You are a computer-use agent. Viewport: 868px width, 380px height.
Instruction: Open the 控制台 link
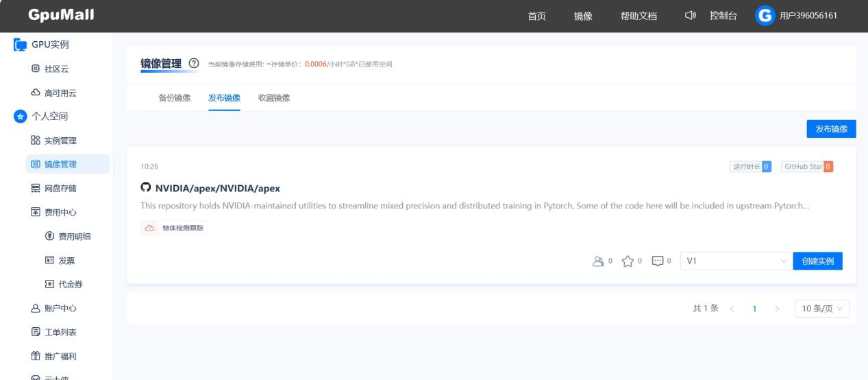point(723,16)
